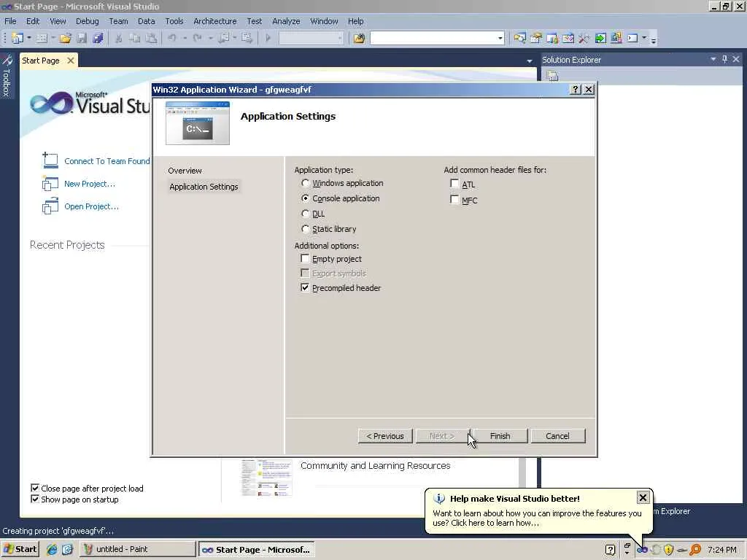Click the Navigate Backward toolbar icon
This screenshot has height=560, width=747.
(223, 38)
